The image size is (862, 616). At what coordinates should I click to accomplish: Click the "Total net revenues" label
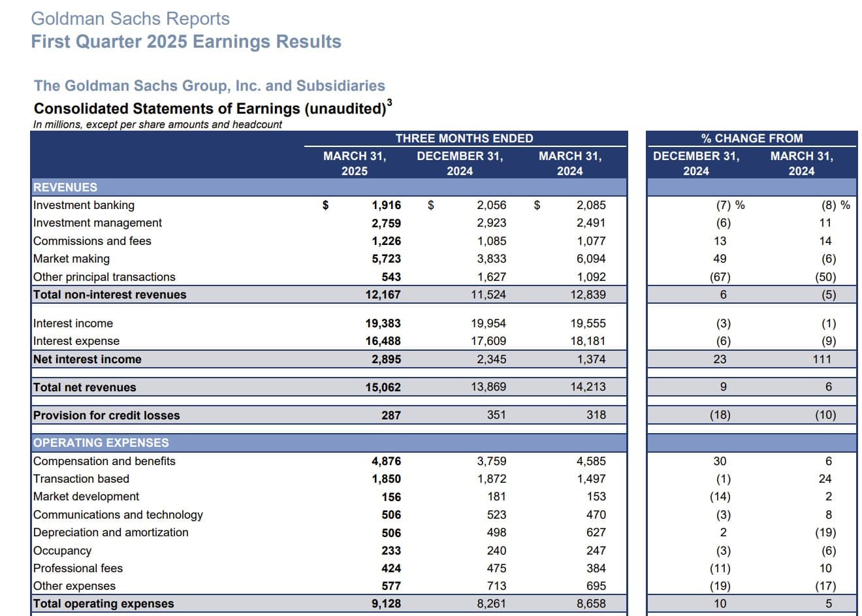[x=85, y=387]
